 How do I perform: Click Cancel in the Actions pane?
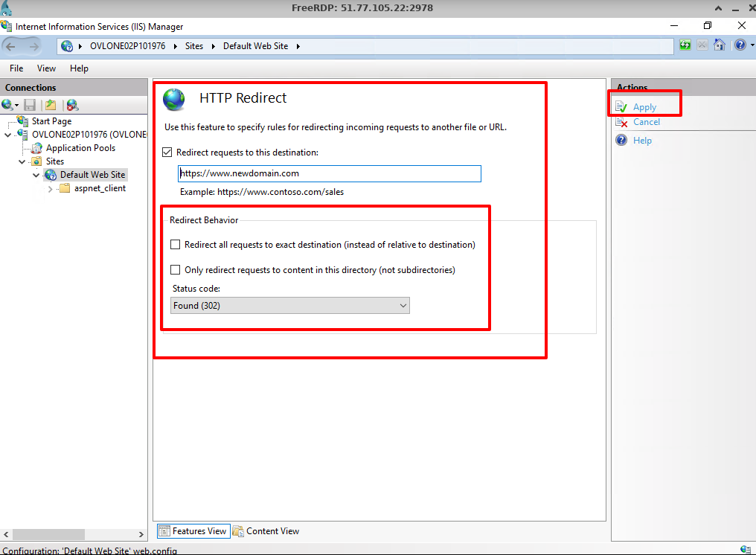click(x=647, y=121)
